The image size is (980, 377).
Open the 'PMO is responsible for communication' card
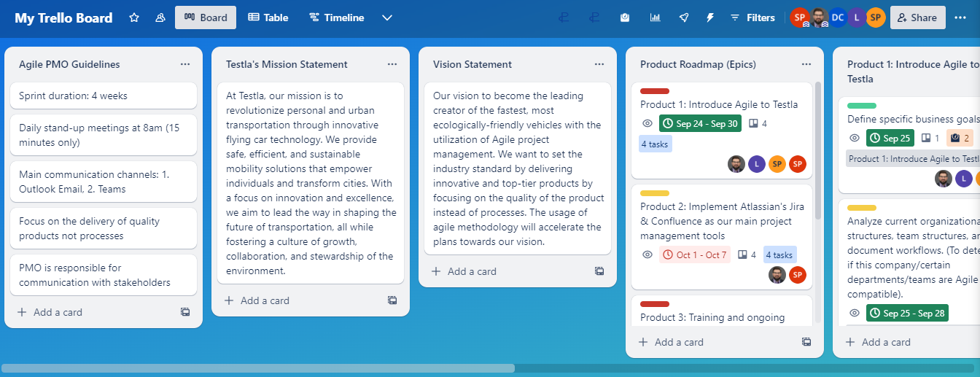[x=104, y=275]
